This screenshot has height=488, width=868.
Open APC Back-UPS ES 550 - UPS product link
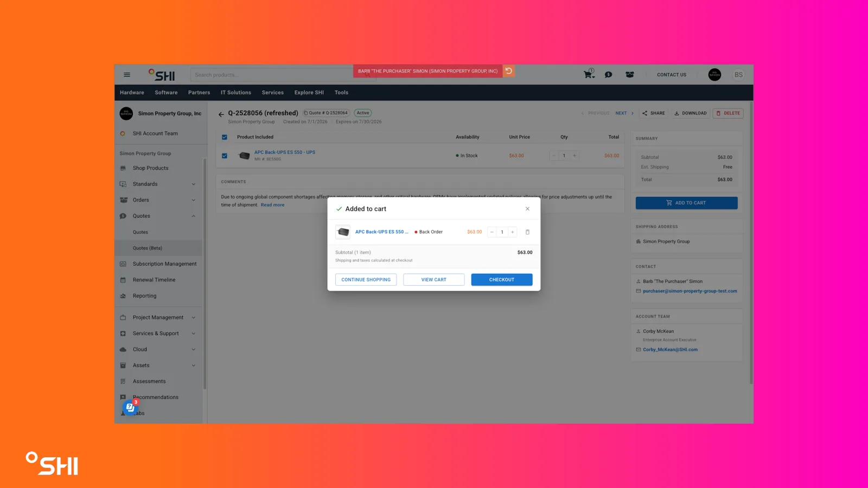point(285,152)
